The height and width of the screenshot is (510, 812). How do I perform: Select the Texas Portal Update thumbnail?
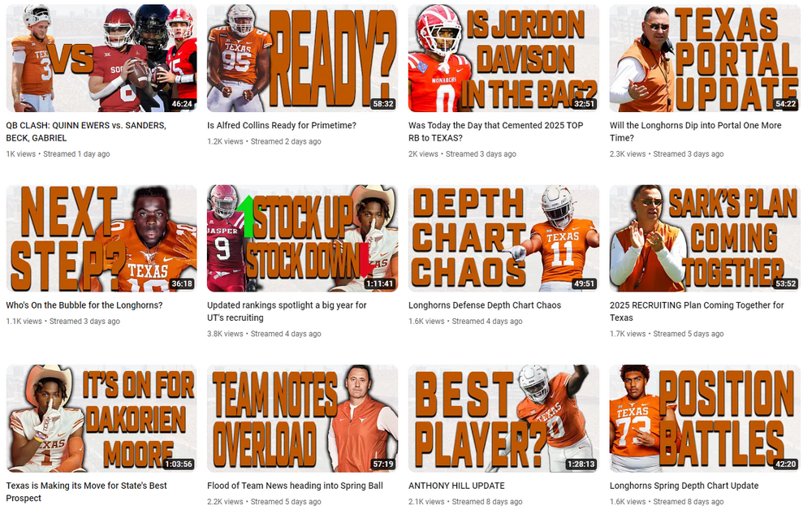[x=705, y=58]
